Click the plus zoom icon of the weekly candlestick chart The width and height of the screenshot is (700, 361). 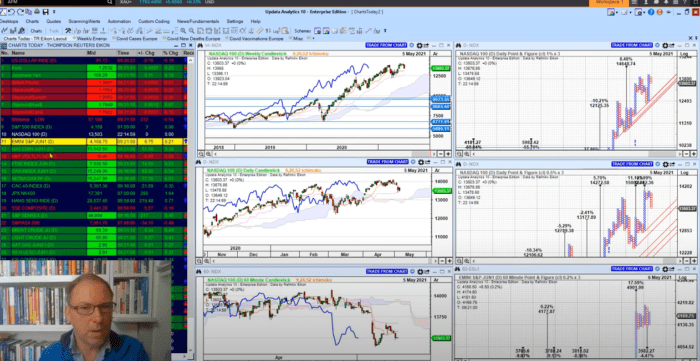point(448,154)
